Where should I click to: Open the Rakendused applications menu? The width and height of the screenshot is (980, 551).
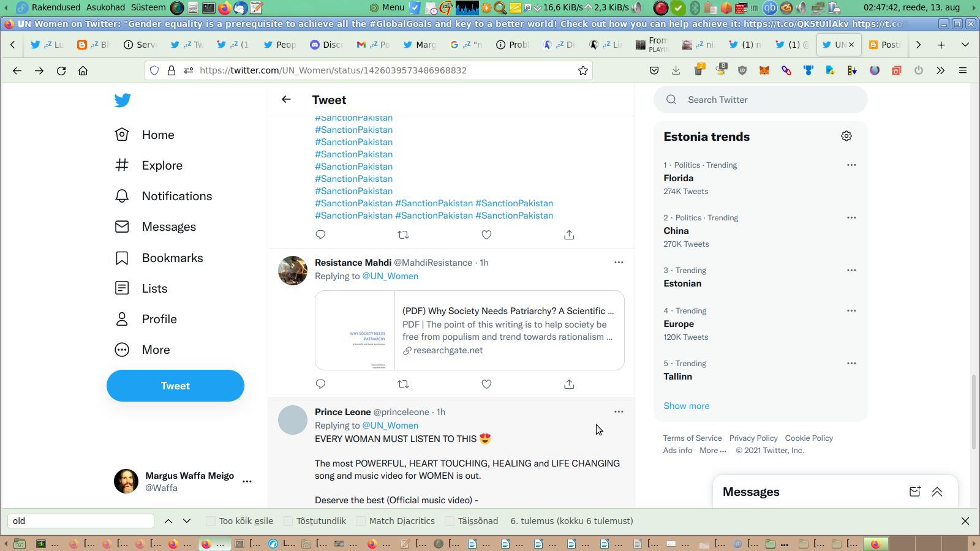click(x=56, y=7)
